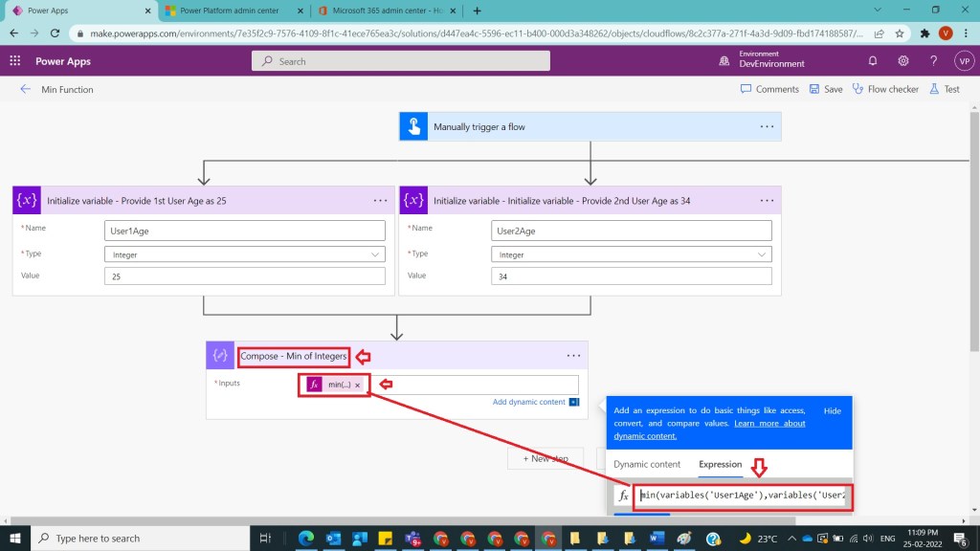Click the expression formula input field
The image size is (980, 551).
(743, 496)
